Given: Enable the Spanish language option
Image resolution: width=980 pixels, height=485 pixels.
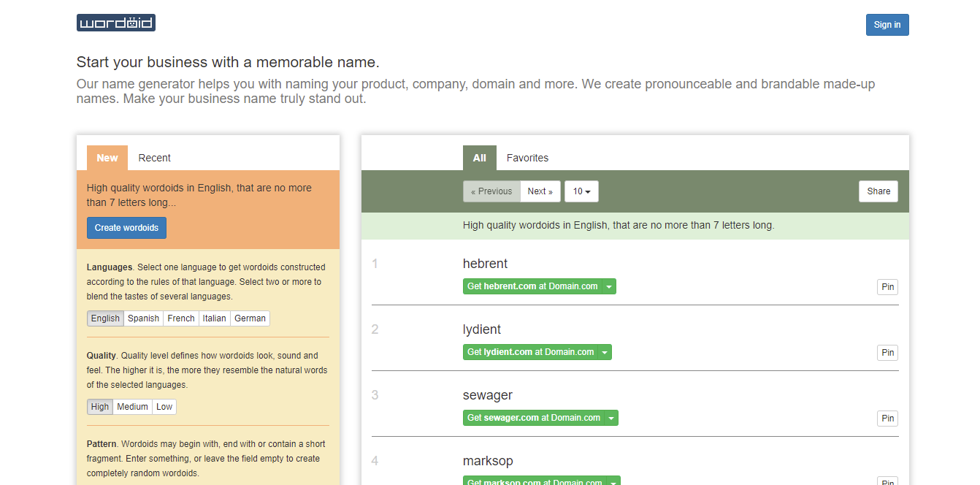Looking at the screenshot, I should [x=143, y=318].
